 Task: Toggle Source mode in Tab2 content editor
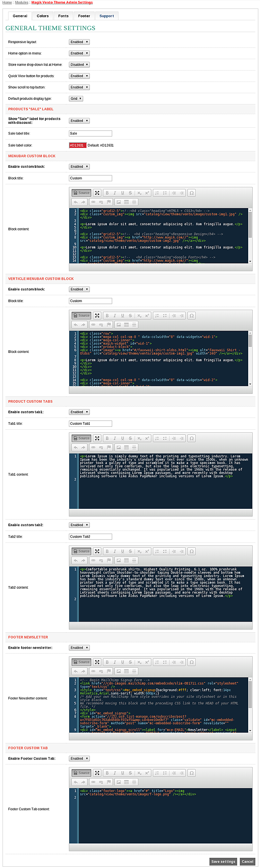[x=81, y=551]
